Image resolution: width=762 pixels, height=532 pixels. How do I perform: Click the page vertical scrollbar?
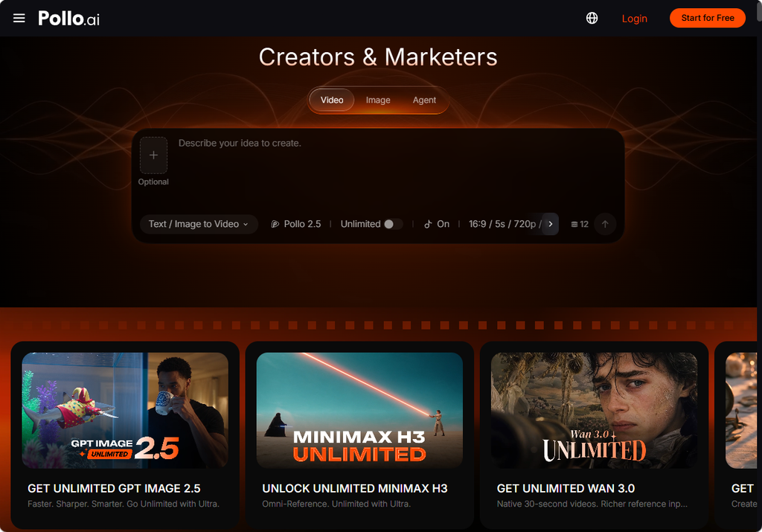[x=759, y=10]
